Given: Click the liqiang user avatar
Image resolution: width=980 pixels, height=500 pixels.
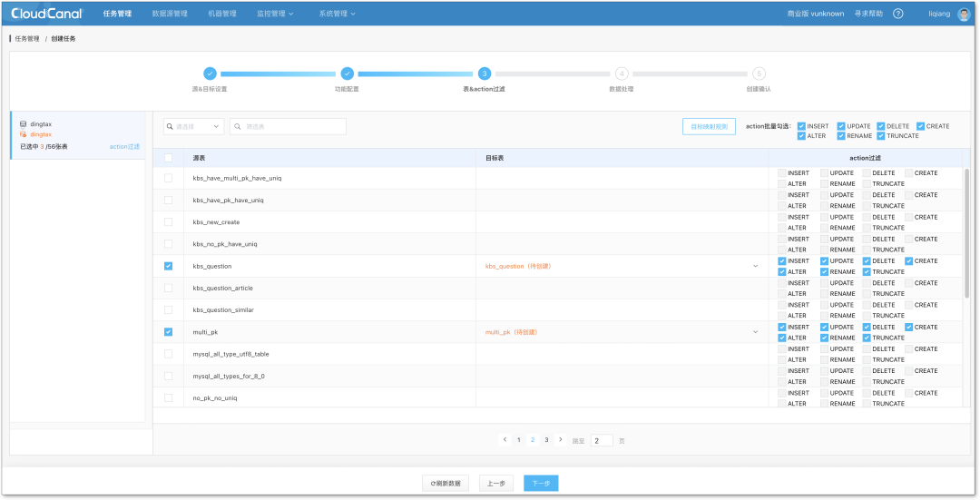Looking at the screenshot, I should tap(964, 14).
